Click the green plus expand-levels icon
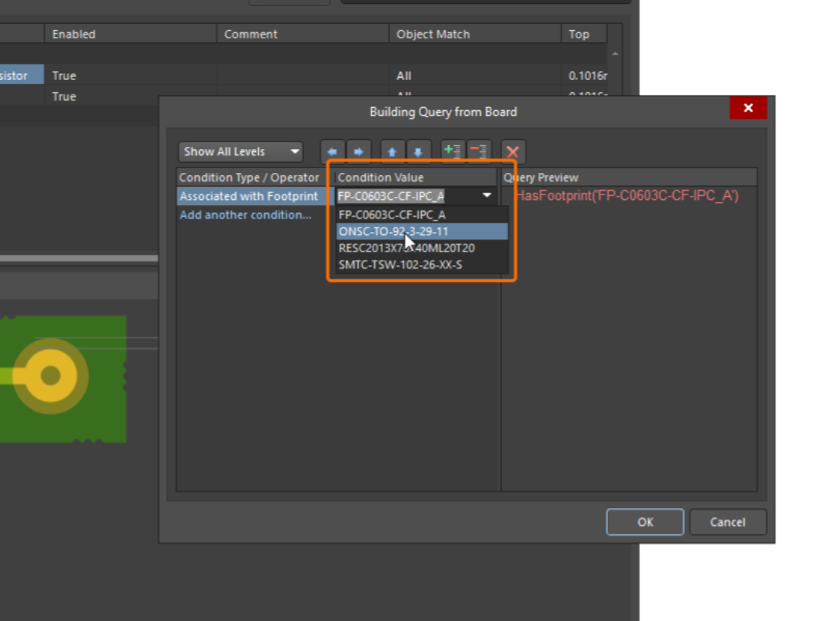The height and width of the screenshot is (621, 840). [x=452, y=152]
